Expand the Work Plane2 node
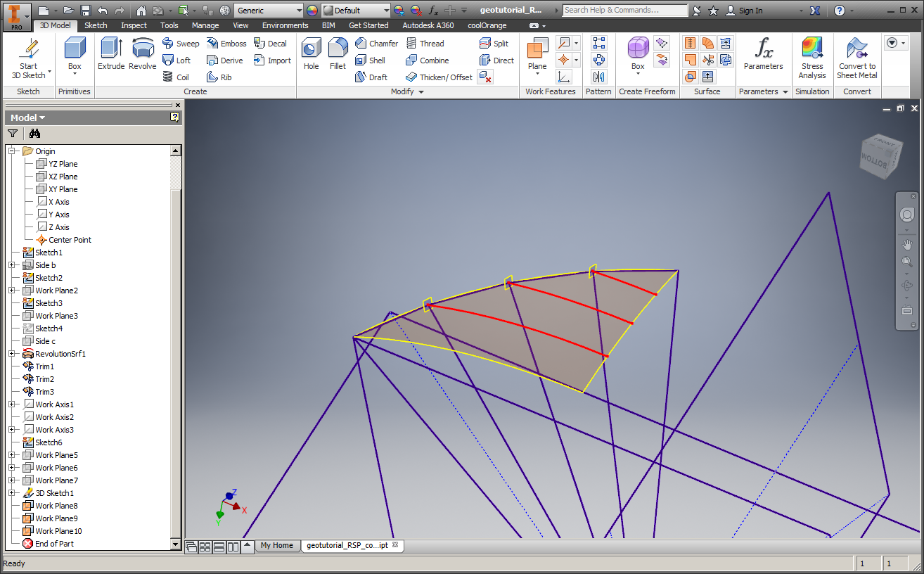Screen dimensions: 924x574 coord(12,291)
